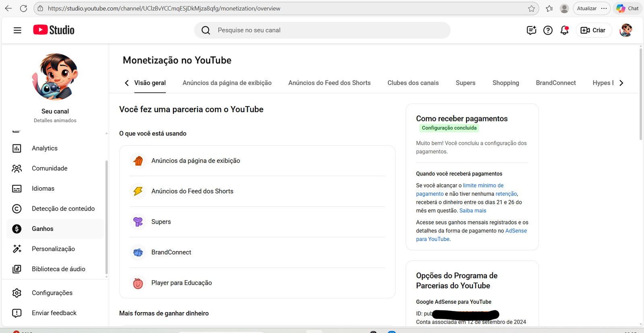
Task: Click 'Player para Educação' row label
Action: coord(182,283)
